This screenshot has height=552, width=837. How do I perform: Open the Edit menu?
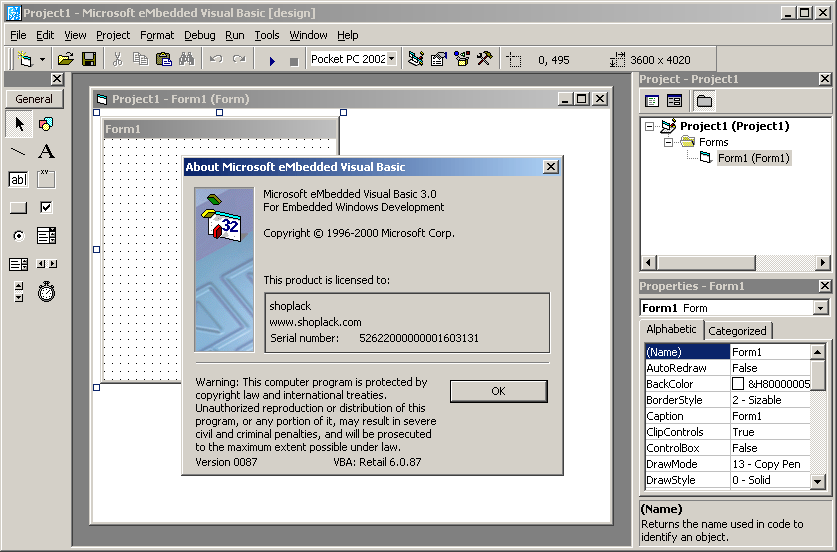45,35
